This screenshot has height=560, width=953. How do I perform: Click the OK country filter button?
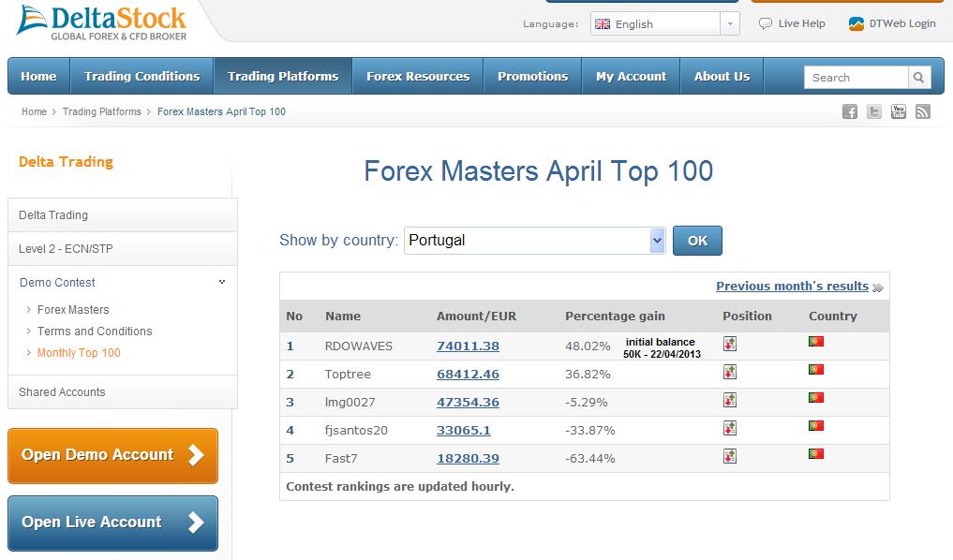tap(697, 241)
